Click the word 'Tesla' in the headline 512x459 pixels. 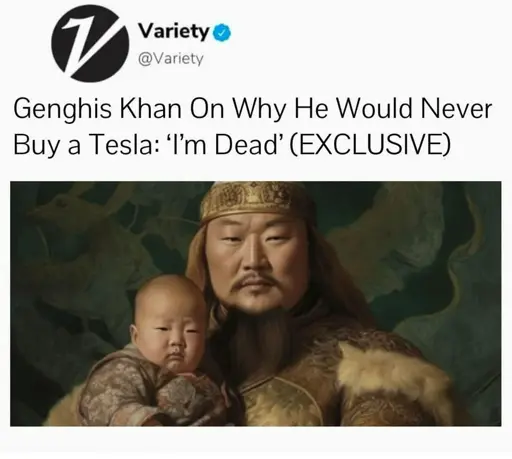point(125,145)
